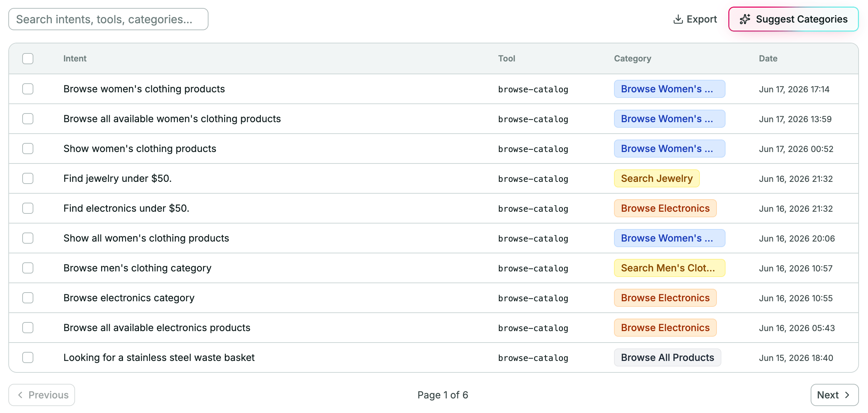Click intent text 'Find electronics under $50.'
Image resolution: width=868 pixels, height=413 pixels.
[x=126, y=209]
